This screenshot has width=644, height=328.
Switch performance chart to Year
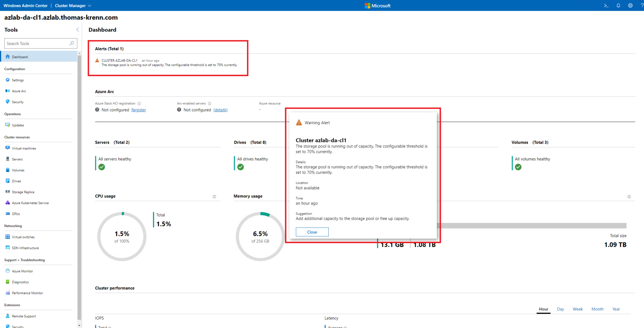tap(616, 309)
